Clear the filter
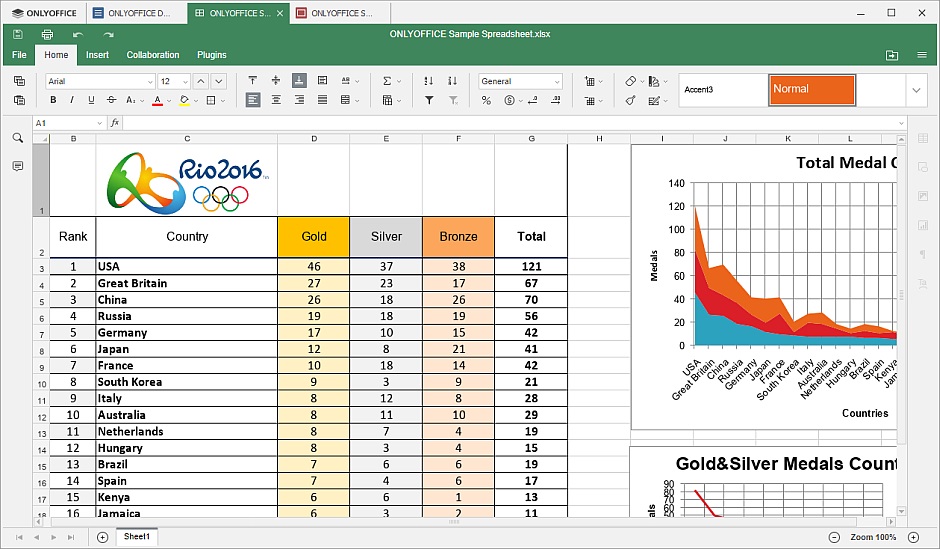The height and width of the screenshot is (549, 940). (453, 100)
